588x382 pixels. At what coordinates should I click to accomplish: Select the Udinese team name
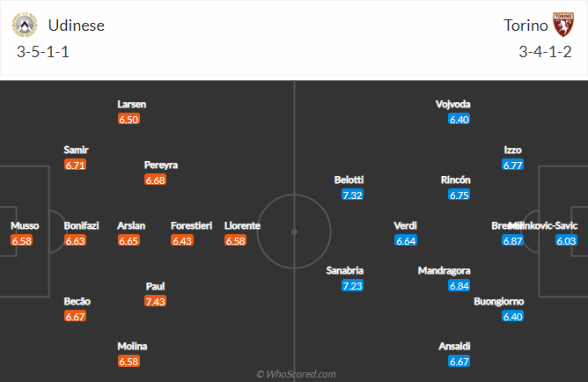(75, 26)
